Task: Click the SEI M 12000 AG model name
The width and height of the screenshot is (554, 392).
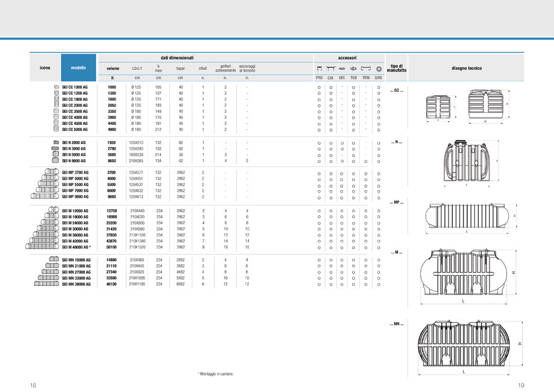Action: pyautogui.click(x=75, y=210)
